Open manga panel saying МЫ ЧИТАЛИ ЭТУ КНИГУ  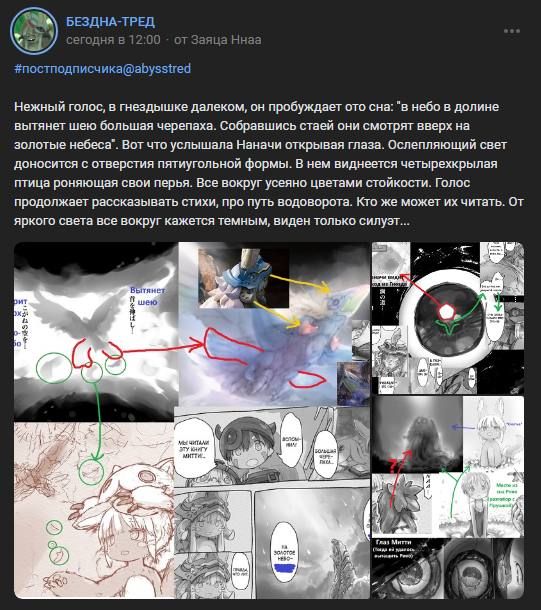pos(272,447)
